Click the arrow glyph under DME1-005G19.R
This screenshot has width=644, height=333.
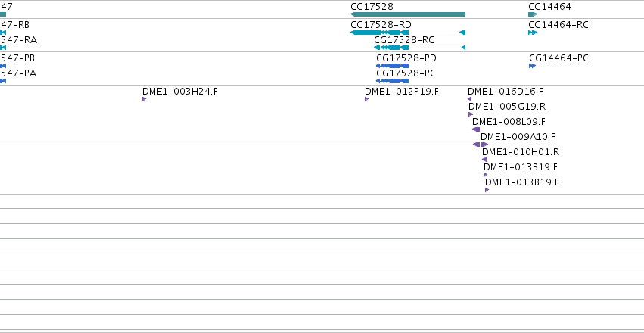pyautogui.click(x=471, y=114)
